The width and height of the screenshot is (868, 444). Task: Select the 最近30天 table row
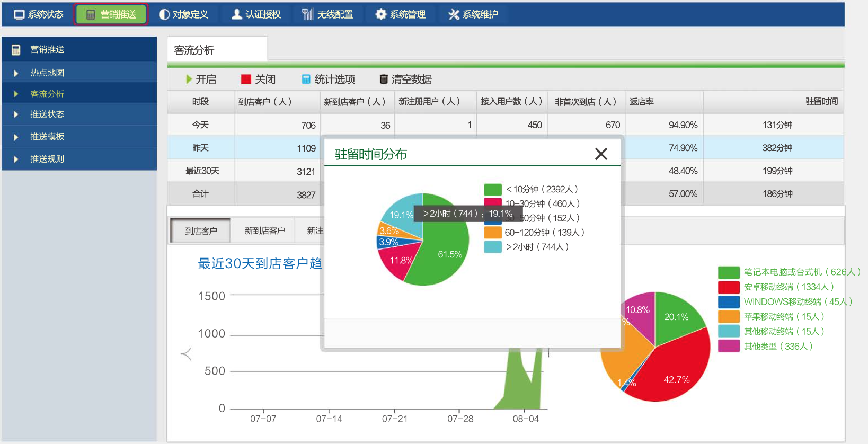[x=506, y=171]
